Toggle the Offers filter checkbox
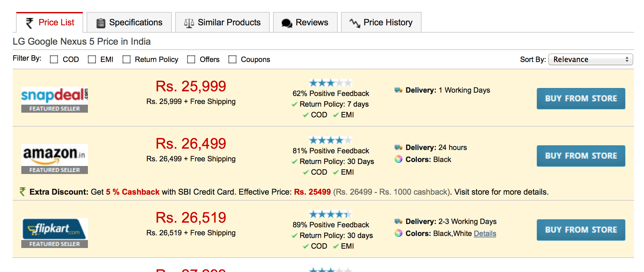644x272 pixels. point(191,59)
